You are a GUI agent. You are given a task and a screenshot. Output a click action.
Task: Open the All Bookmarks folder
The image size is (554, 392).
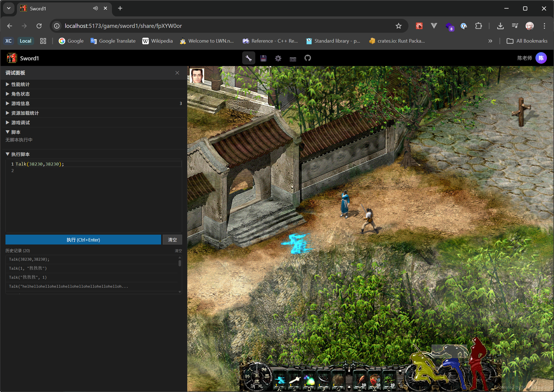[x=527, y=41]
